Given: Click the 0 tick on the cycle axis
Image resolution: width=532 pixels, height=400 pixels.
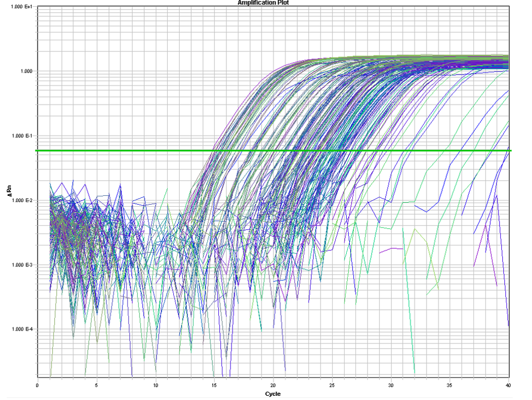Looking at the screenshot, I should point(37,385).
